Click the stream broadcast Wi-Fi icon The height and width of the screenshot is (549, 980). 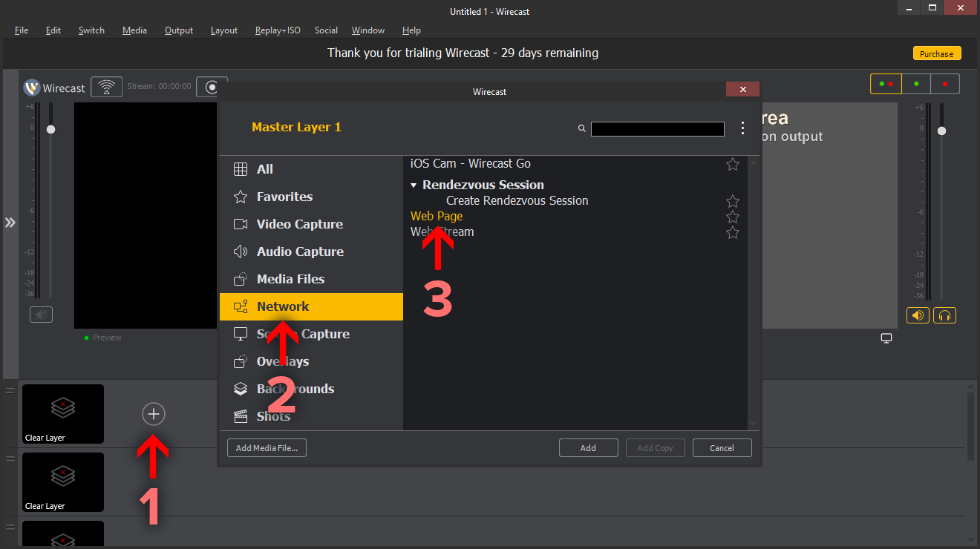(x=107, y=87)
